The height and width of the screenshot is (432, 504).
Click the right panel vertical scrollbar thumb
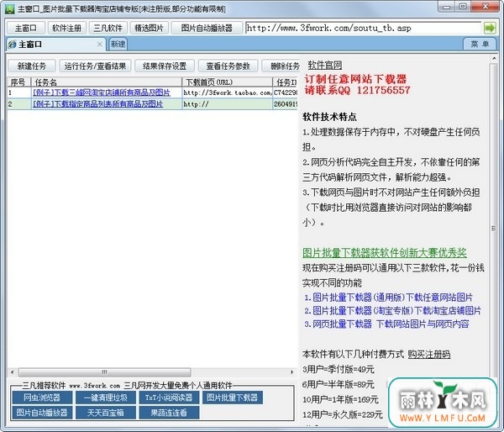tap(493, 229)
